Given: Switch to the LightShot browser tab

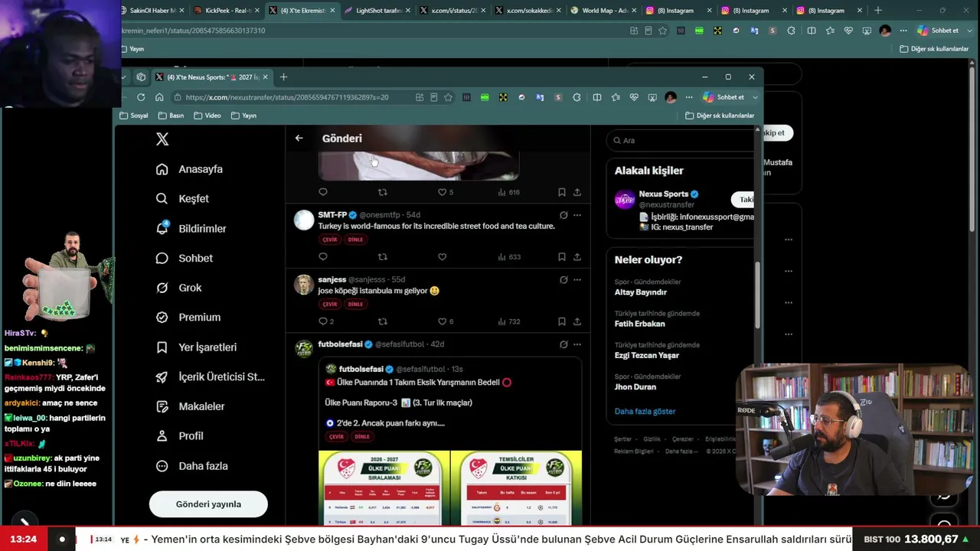Looking at the screenshot, I should 377,11.
